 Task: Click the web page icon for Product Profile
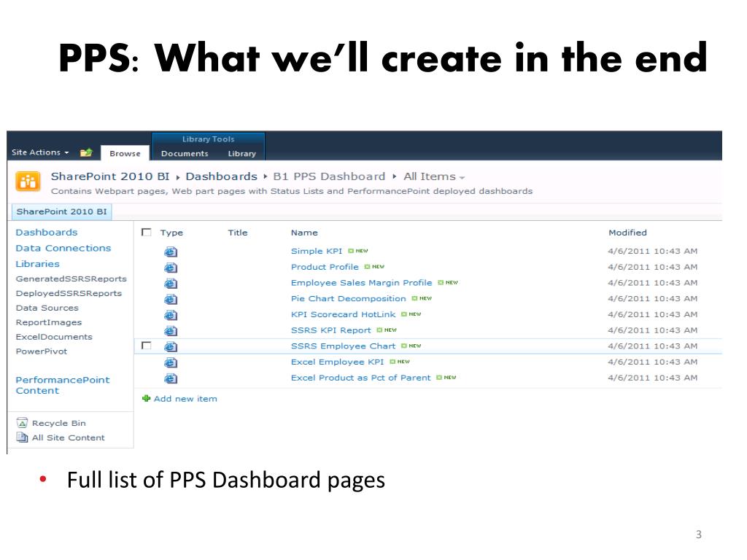171,268
